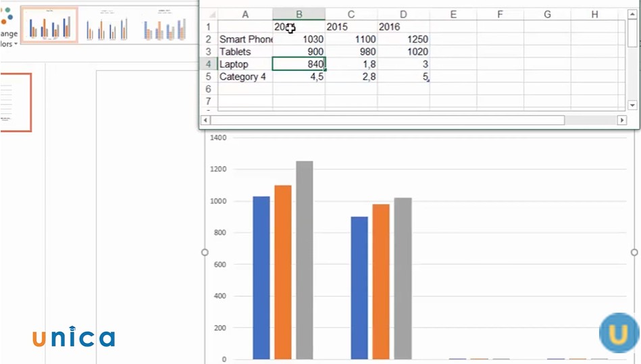Click column C header in spreadsheet
641x364 pixels.
tap(351, 14)
